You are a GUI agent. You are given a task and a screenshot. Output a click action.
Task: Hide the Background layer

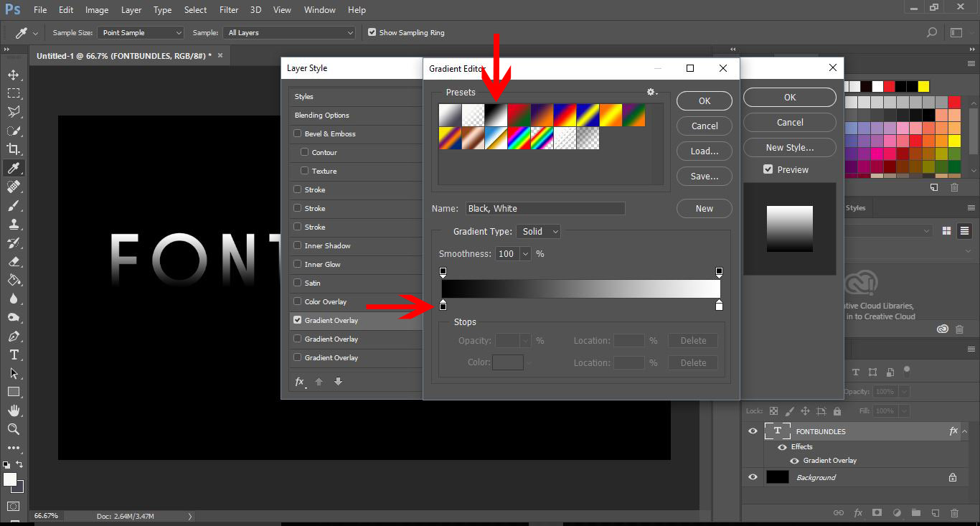tap(753, 477)
